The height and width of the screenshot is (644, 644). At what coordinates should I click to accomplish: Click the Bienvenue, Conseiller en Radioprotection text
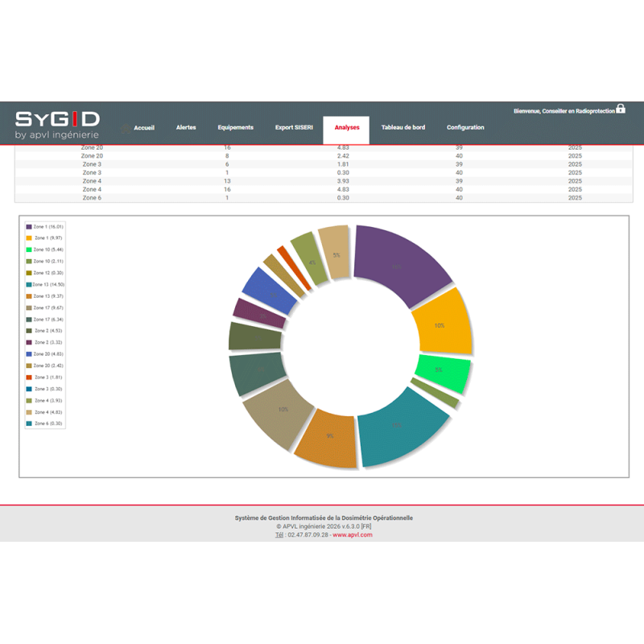coord(563,111)
